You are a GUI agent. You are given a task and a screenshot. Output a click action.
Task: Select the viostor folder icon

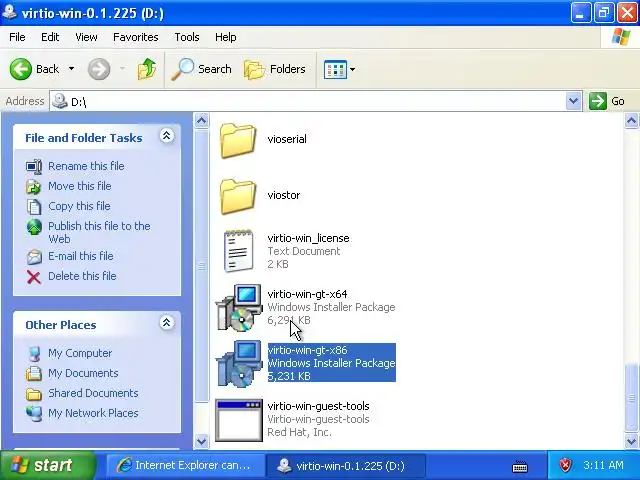coord(238,197)
